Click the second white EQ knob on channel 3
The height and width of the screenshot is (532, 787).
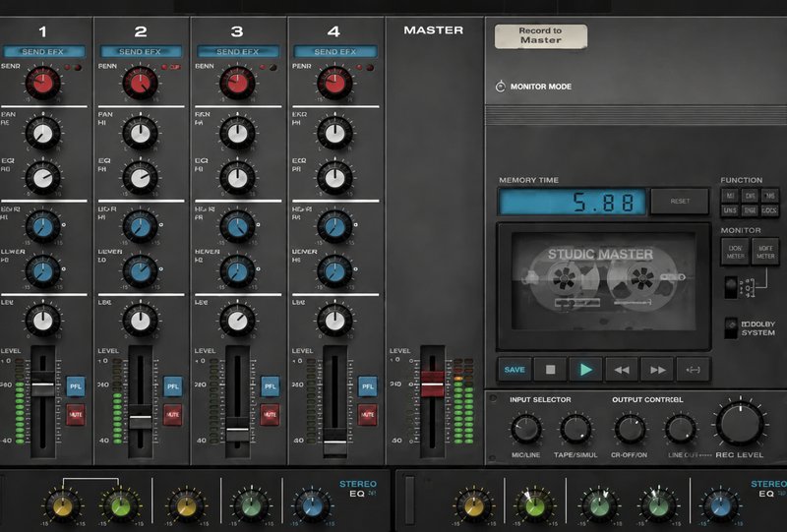coord(237,178)
